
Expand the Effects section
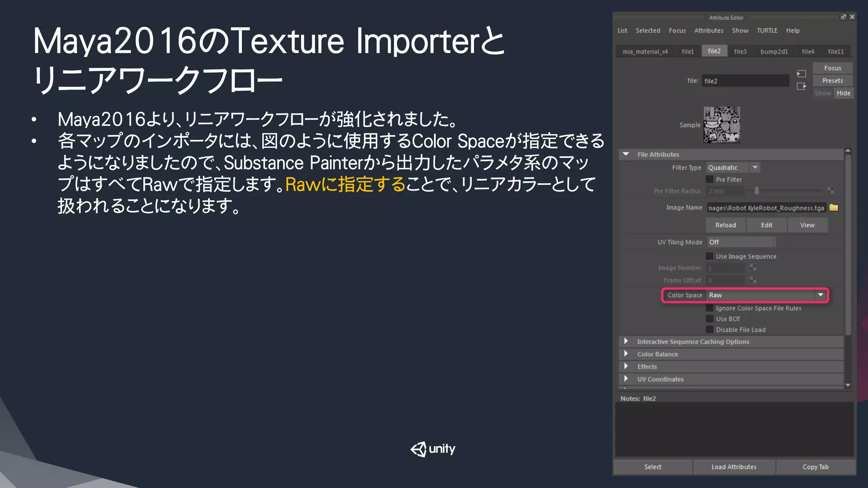click(x=626, y=366)
